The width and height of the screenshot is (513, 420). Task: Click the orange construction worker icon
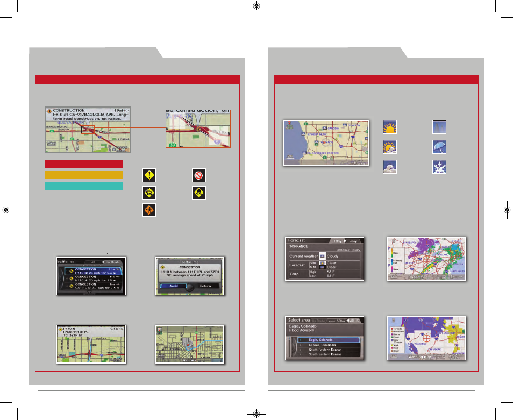pos(149,210)
